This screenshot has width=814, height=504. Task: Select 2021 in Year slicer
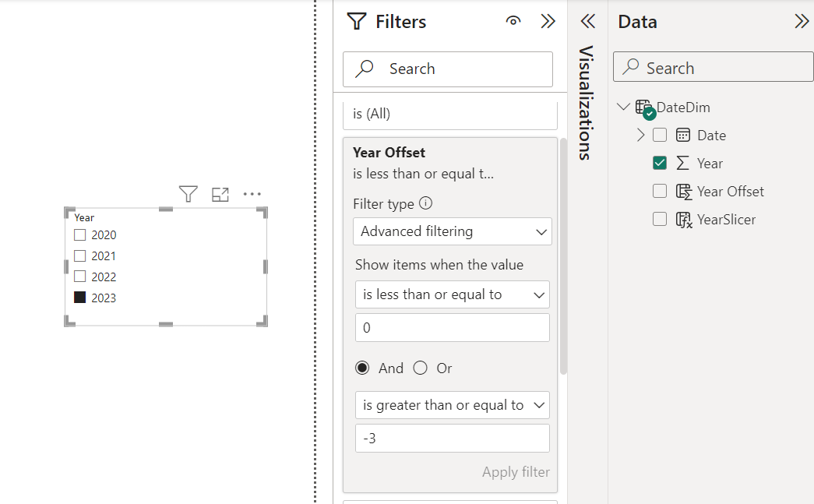tap(79, 256)
